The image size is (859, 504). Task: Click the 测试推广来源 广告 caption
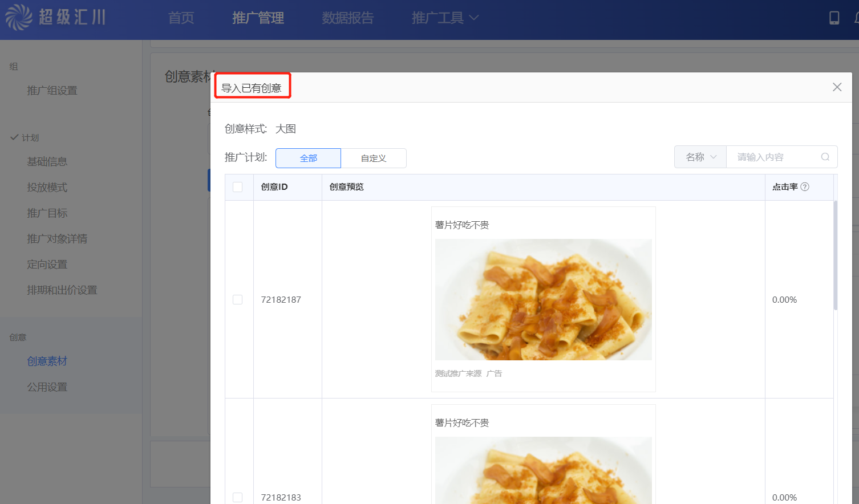pyautogui.click(x=468, y=373)
